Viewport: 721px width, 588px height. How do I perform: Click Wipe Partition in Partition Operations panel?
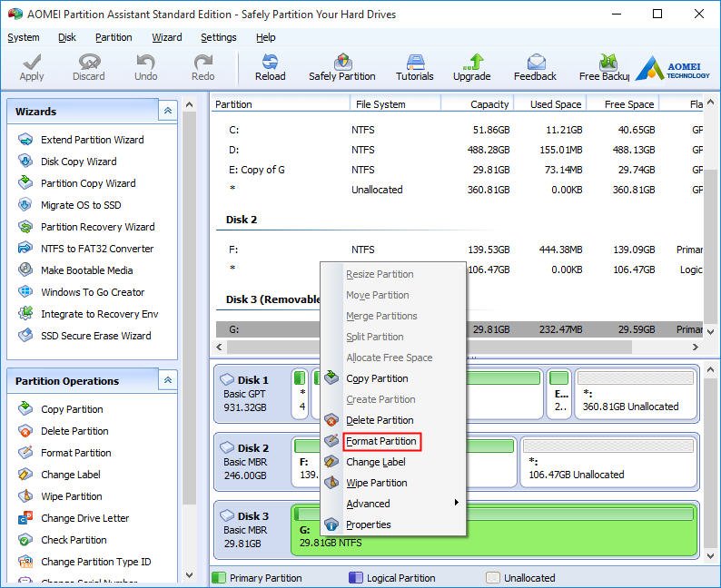click(60, 496)
